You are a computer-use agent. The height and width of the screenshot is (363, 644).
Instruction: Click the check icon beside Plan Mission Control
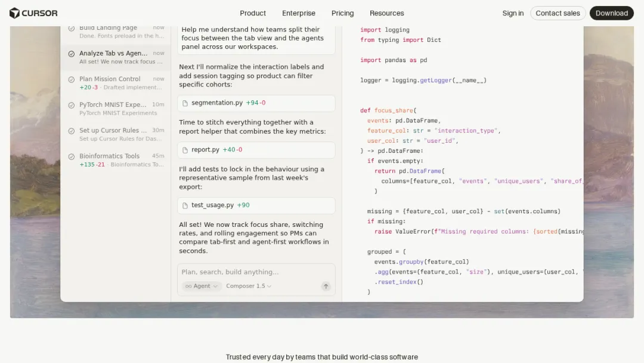point(72,79)
